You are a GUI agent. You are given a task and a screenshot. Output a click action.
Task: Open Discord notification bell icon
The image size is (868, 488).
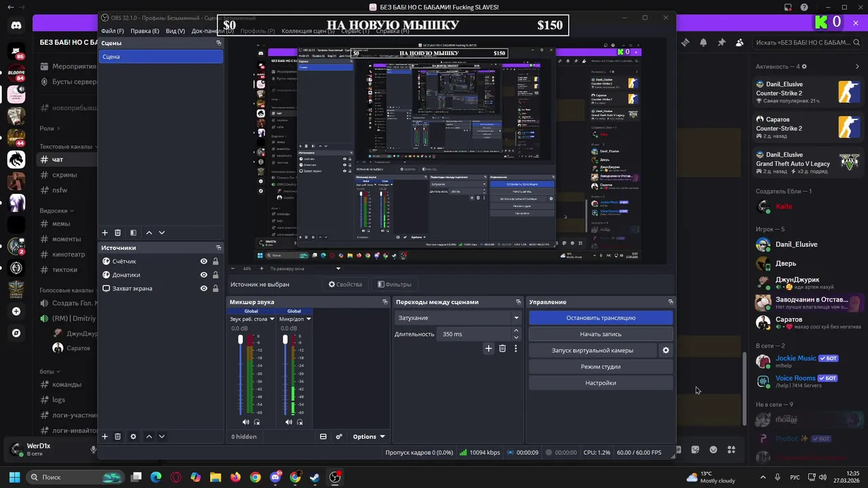[703, 42]
